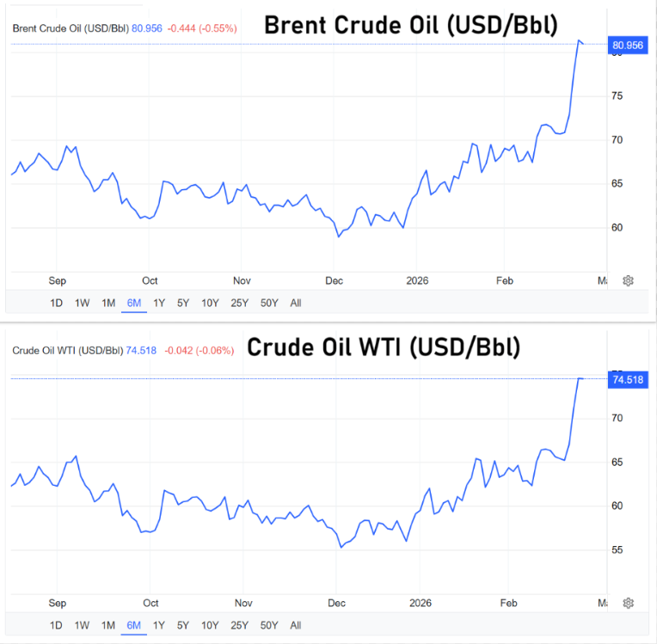Show 5Y history on Brent chart
This screenshot has height=644, width=657.
click(183, 303)
